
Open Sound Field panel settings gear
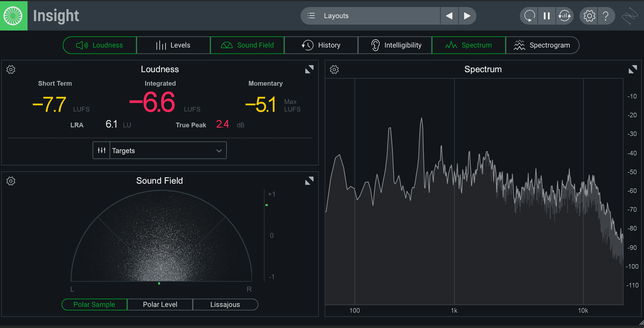coord(11,181)
